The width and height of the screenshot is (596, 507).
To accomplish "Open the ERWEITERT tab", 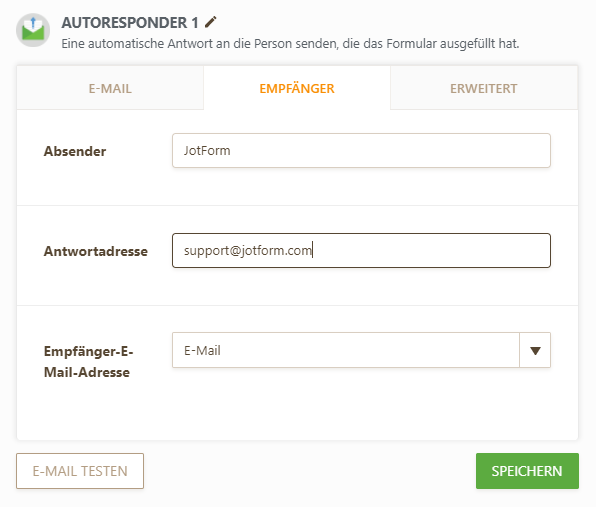I will tap(484, 88).
